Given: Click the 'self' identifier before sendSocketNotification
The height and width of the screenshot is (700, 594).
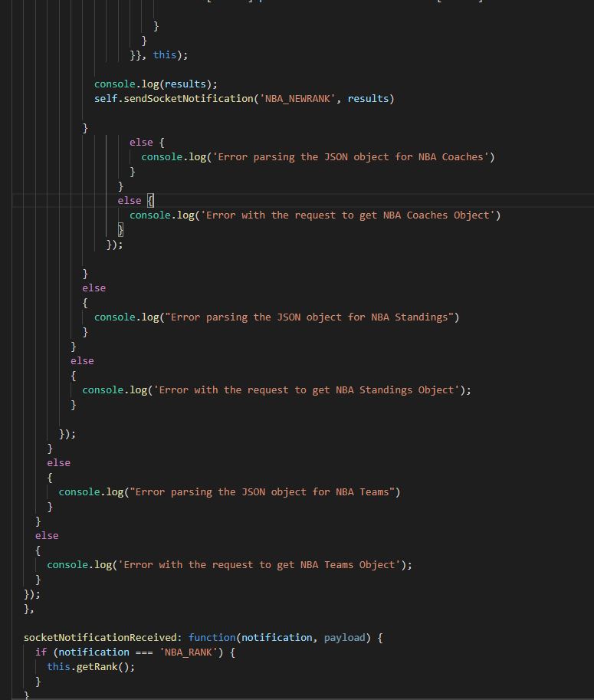Looking at the screenshot, I should (x=106, y=99).
